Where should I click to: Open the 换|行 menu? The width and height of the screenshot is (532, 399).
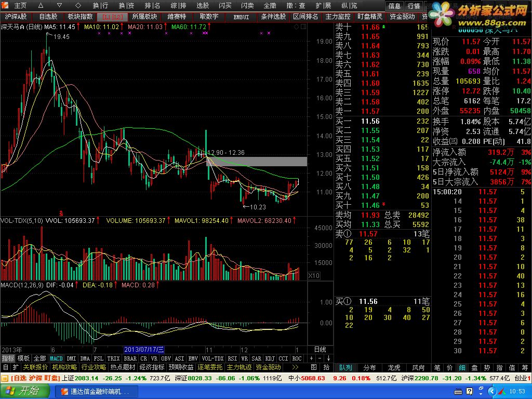(100, 5)
